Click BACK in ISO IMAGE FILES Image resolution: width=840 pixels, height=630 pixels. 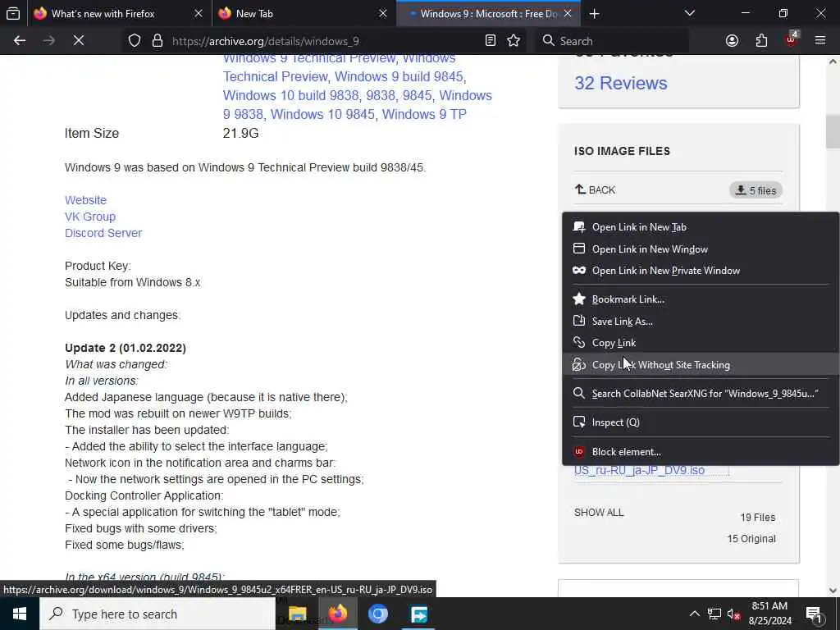pos(596,189)
